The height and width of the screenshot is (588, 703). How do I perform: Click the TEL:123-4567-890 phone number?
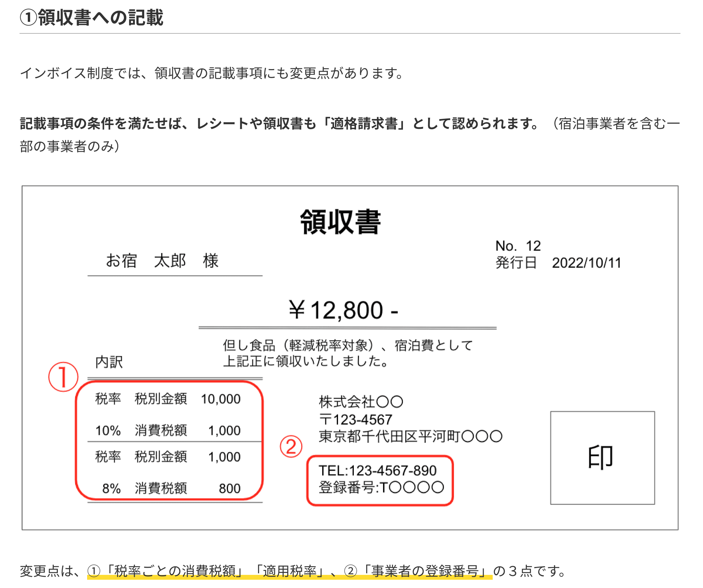[x=377, y=470]
